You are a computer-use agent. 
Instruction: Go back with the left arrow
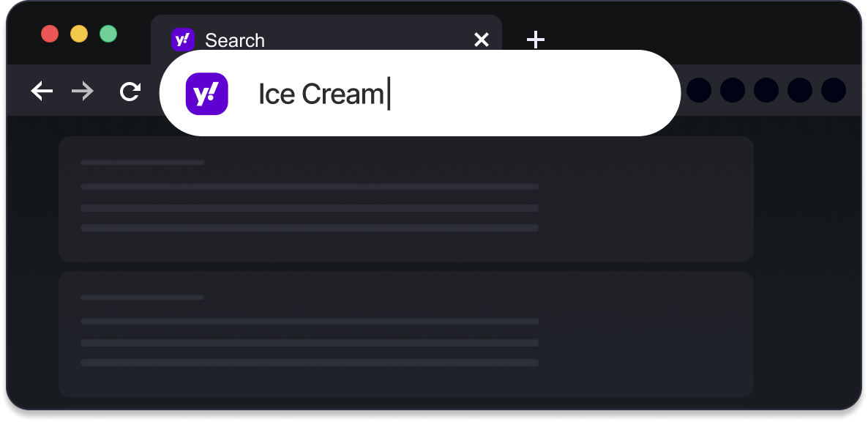[x=42, y=91]
